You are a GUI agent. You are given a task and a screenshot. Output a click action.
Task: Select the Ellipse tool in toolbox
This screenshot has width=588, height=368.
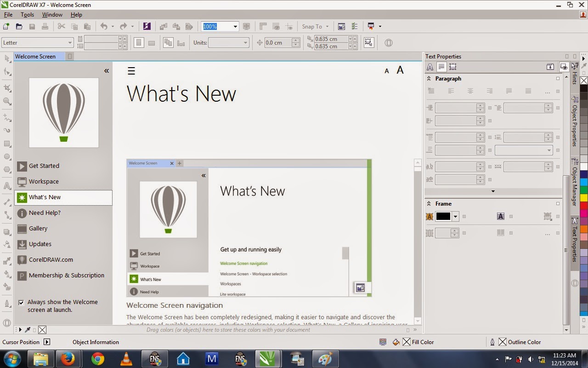tap(7, 156)
